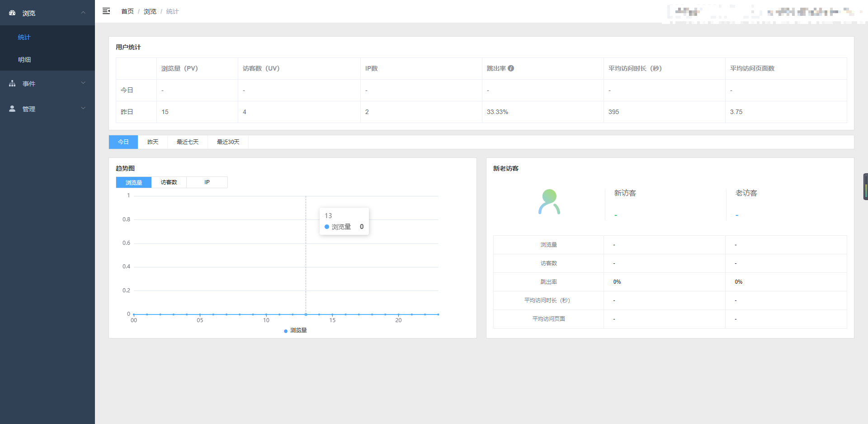
Task: Click the 趋势图 panel title
Action: (x=125, y=168)
